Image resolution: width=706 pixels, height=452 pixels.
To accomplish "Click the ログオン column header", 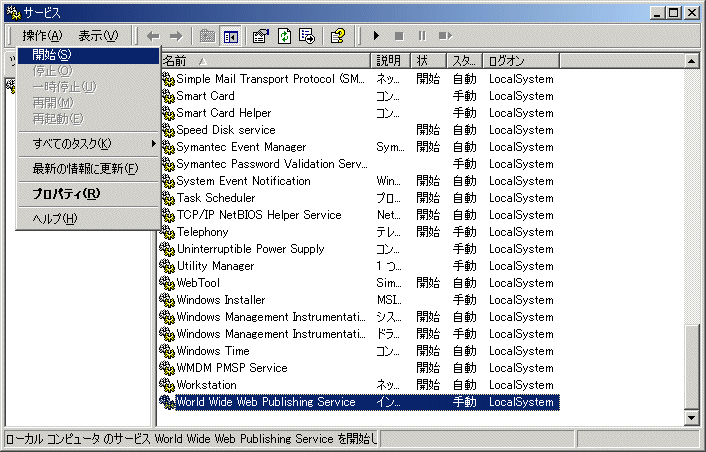I will 521,60.
